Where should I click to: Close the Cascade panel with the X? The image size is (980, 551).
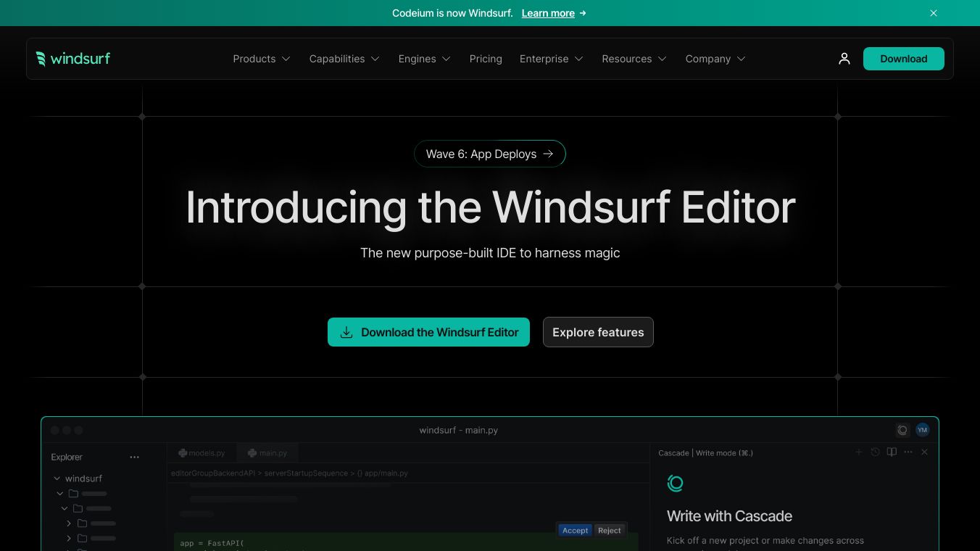pyautogui.click(x=924, y=452)
